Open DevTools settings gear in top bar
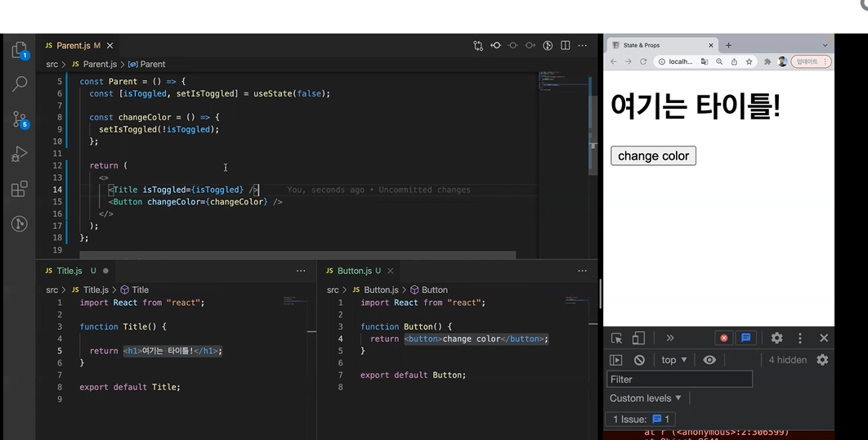 [776, 338]
